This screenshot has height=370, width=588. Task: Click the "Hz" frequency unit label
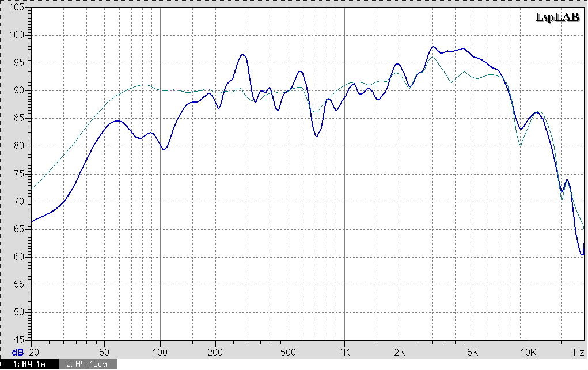tap(578, 351)
